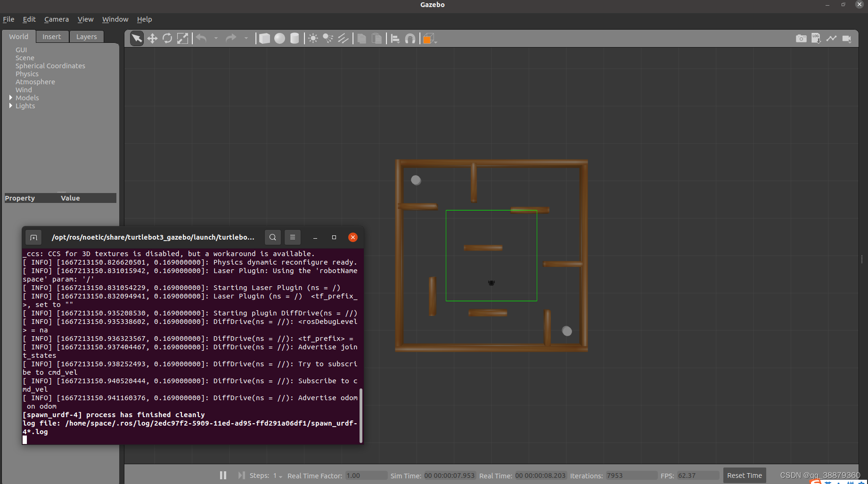Select the turtlebot robot in scene
Viewport: 868px width, 484px height.
click(x=491, y=282)
